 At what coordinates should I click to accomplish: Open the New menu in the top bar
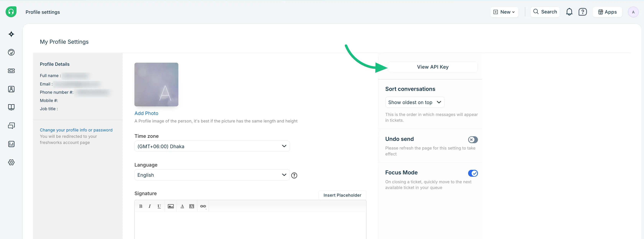point(504,12)
